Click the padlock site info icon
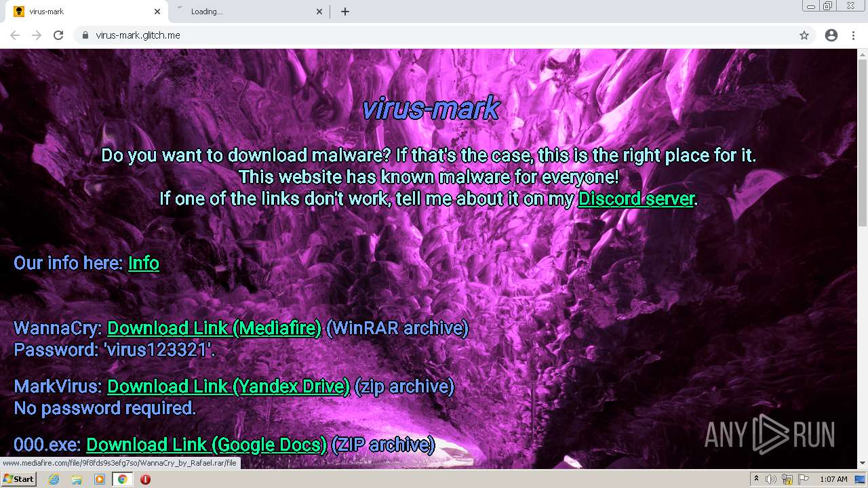The image size is (868, 488). pyautogui.click(x=85, y=35)
